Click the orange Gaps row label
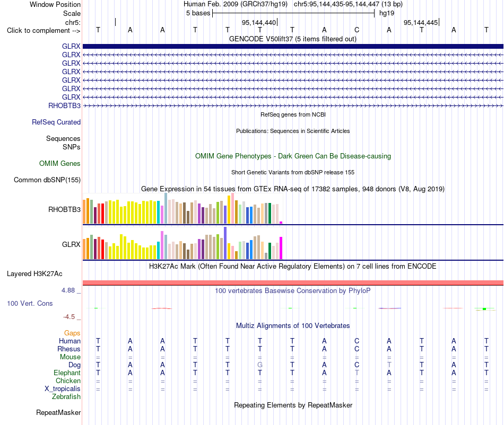Screen dimensions: 504x425 click(x=72, y=333)
